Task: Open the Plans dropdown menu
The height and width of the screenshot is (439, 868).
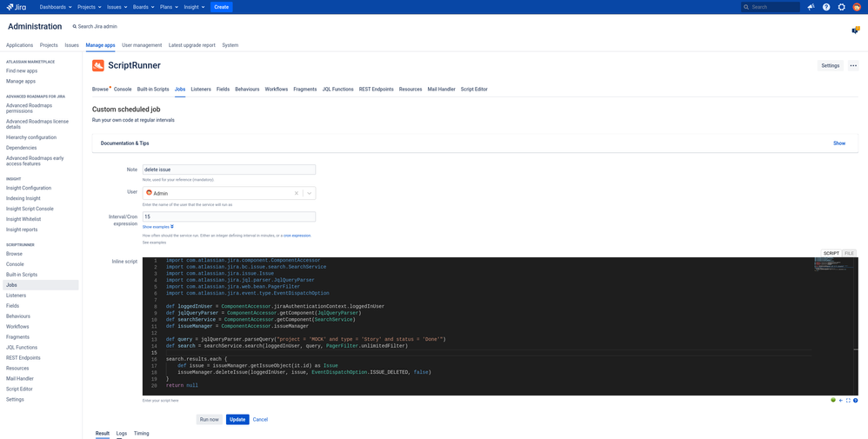Action: (x=170, y=7)
